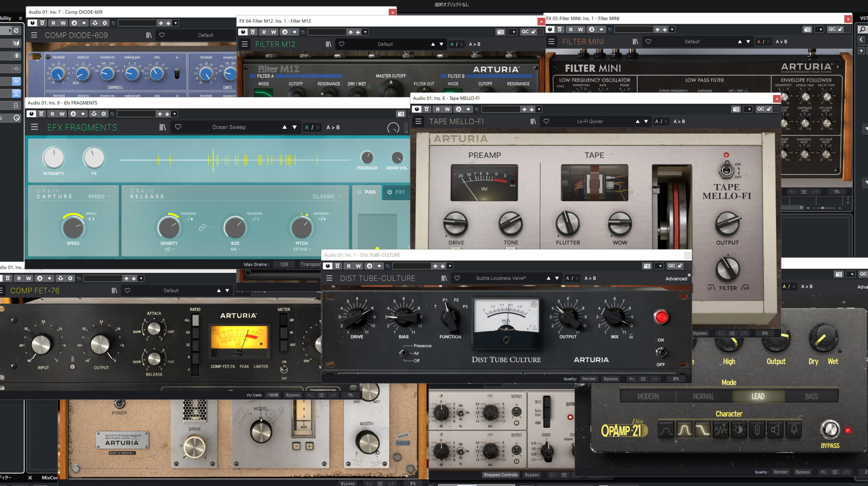The width and height of the screenshot is (868, 486).
Task: Select A slot in Efx FRAGMENTS
Action: click(x=307, y=127)
